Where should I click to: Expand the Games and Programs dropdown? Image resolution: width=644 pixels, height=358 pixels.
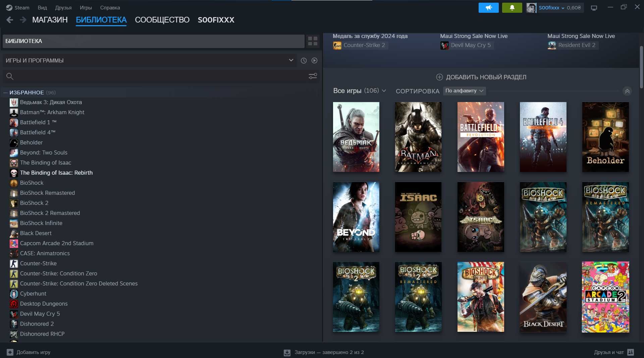150,60
